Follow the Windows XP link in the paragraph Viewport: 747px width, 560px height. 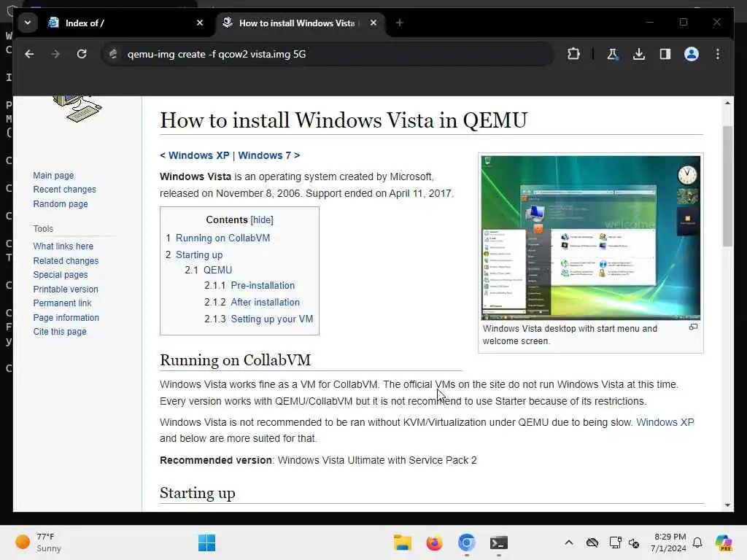[x=665, y=422]
